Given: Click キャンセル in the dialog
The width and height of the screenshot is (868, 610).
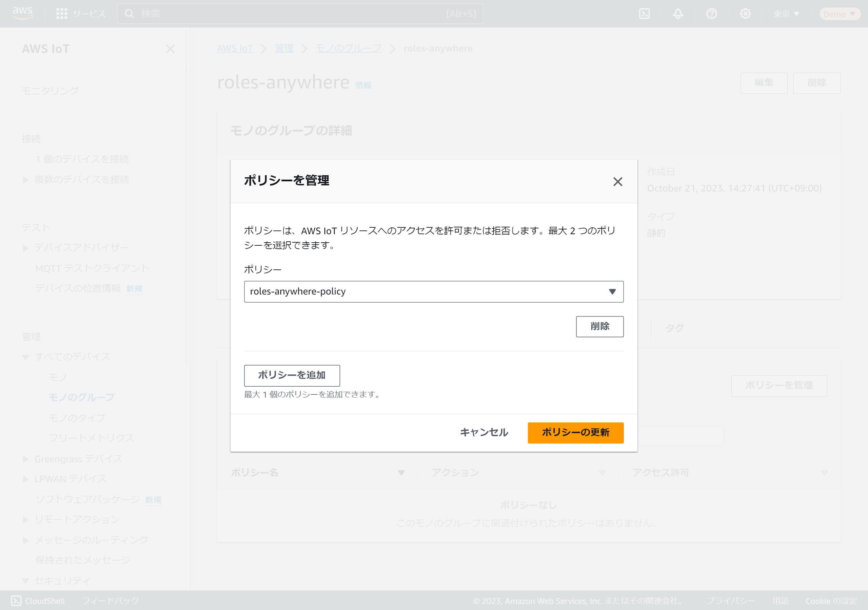Looking at the screenshot, I should [x=484, y=432].
